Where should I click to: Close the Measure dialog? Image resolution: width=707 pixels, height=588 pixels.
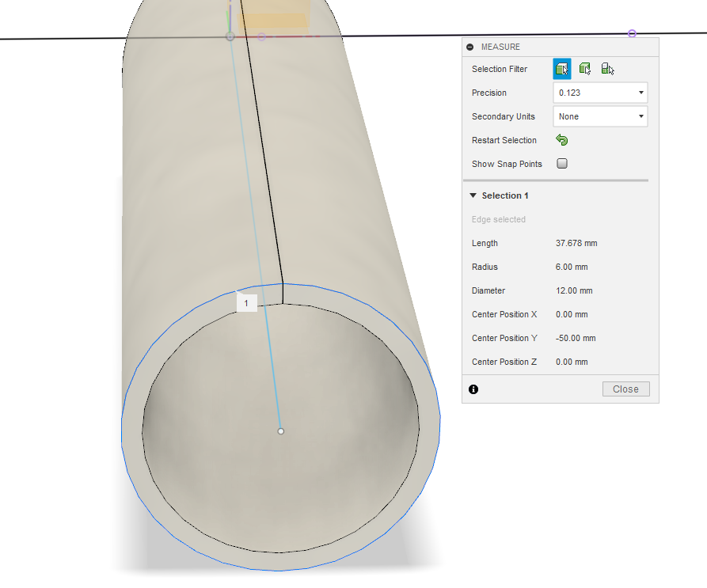tap(625, 389)
